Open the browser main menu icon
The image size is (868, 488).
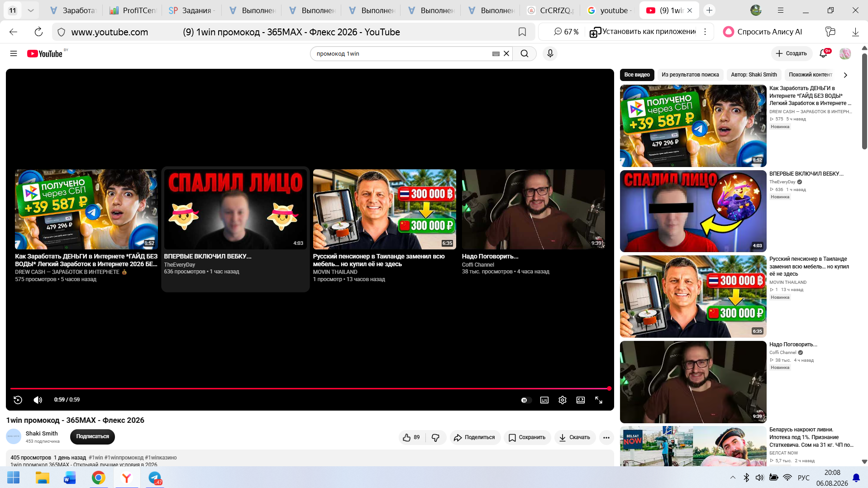tap(781, 10)
